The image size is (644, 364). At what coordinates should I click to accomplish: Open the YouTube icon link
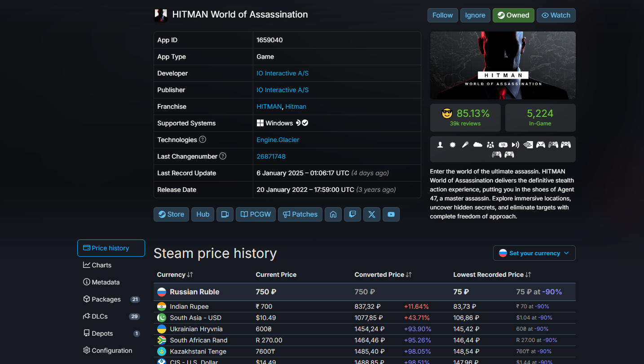pos(391,214)
